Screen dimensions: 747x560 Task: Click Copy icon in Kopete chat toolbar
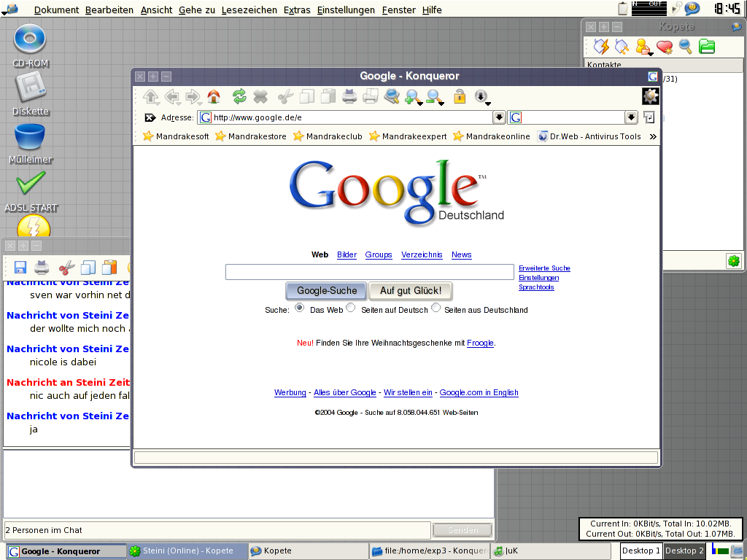click(88, 267)
